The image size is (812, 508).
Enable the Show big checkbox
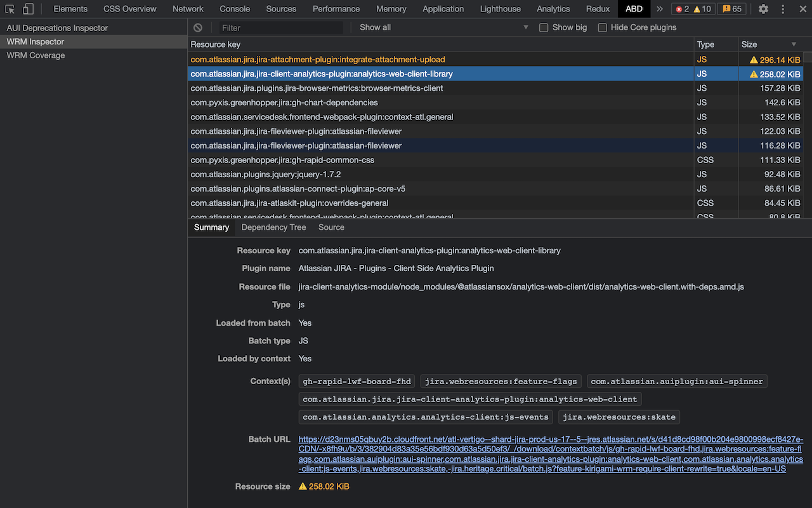click(x=544, y=27)
